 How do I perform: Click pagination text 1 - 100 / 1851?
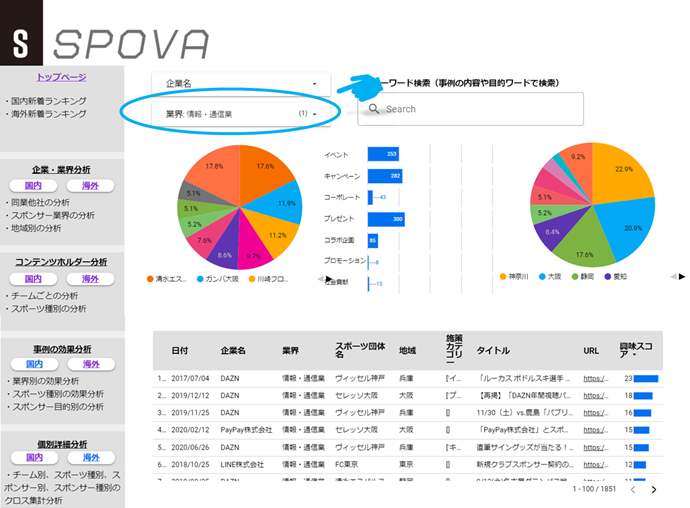coord(594,489)
